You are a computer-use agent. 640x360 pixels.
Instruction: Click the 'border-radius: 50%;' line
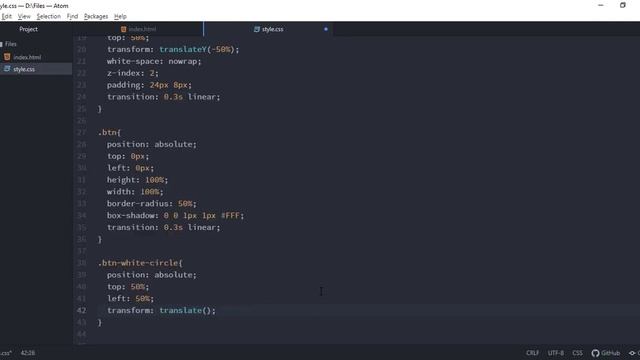coord(151,203)
